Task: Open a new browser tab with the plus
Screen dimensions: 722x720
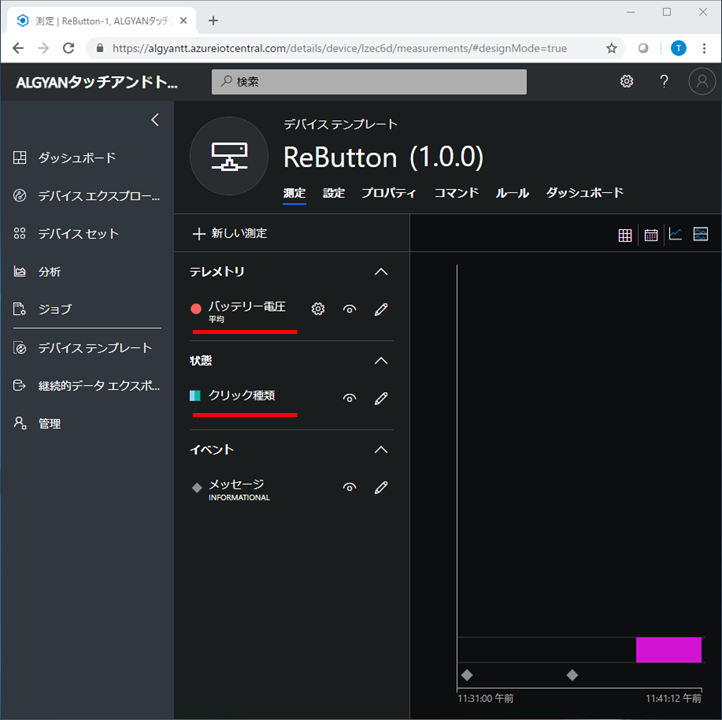Action: pos(213,20)
